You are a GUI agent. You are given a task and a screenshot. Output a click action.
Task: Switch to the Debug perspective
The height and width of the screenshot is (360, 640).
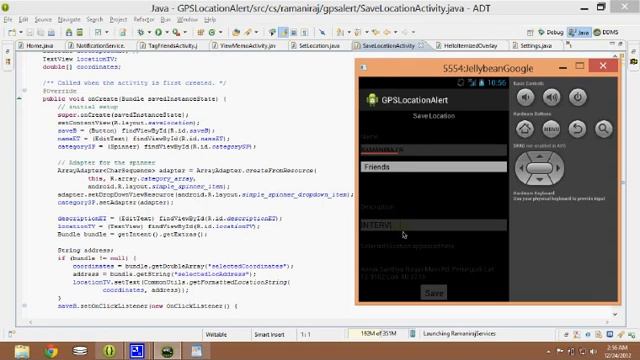coord(551,32)
